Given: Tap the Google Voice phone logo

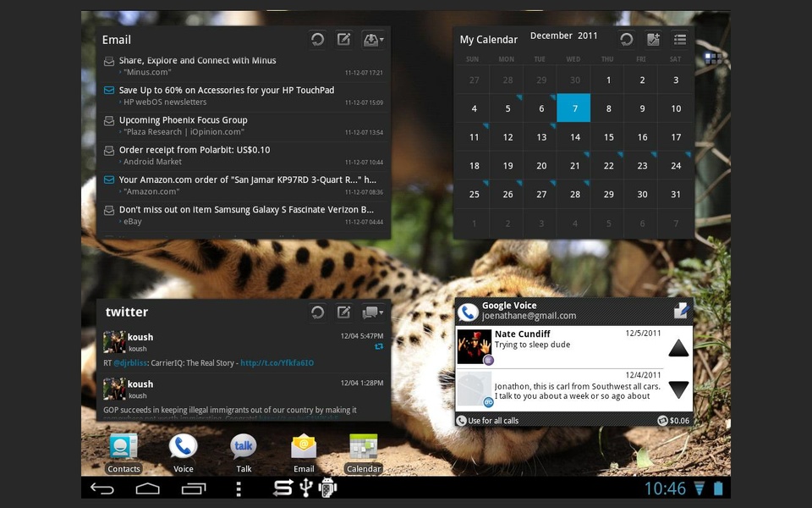Looking at the screenshot, I should tap(468, 312).
